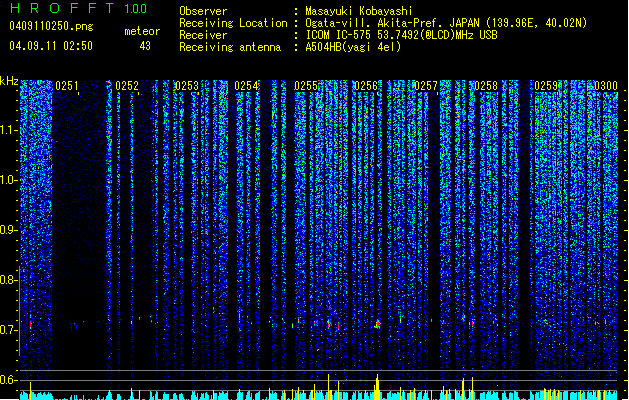Click the 1.1 kHz axis tick
This screenshot has width=629, height=400.
tap(9, 130)
